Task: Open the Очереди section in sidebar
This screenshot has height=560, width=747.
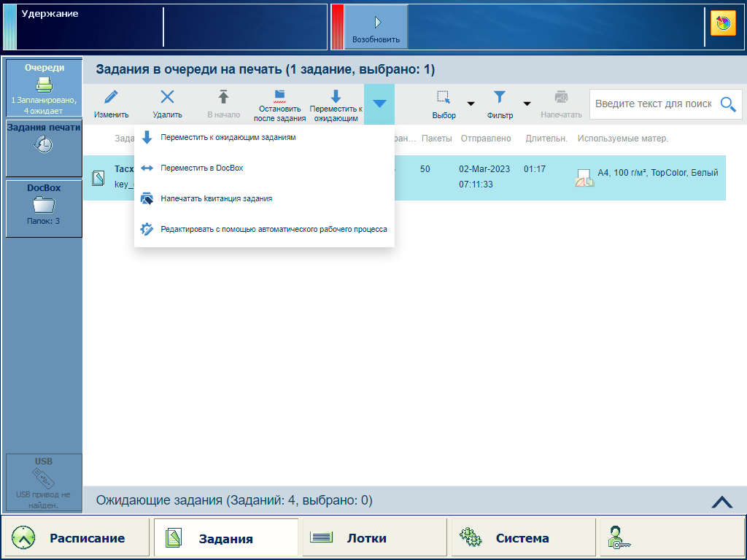Action: point(44,87)
